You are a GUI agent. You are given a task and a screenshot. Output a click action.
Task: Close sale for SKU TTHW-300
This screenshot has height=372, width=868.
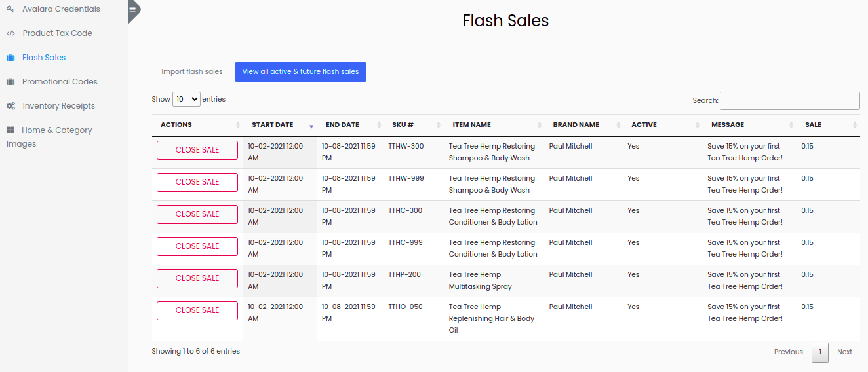[x=197, y=150]
